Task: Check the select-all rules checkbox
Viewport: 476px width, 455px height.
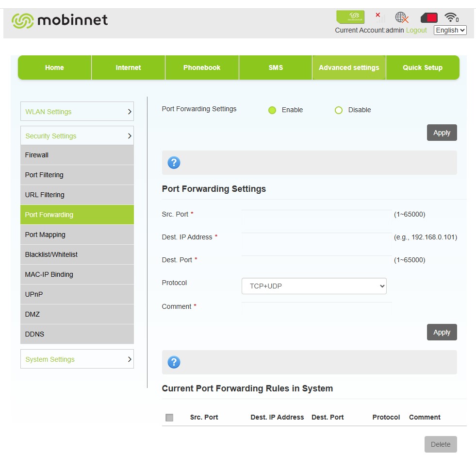Action: 169,418
